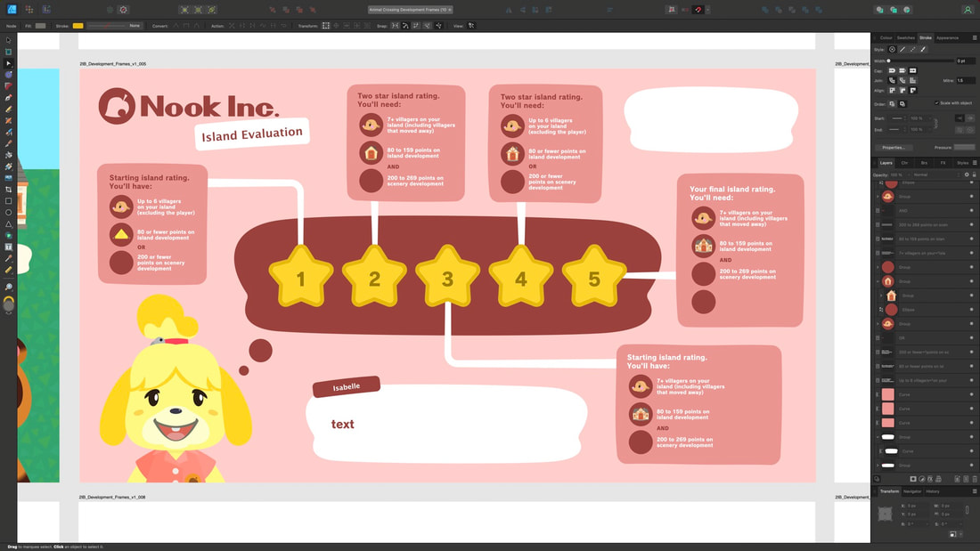The height and width of the screenshot is (551, 980).
Task: Align stroke to outside
Action: [913, 91]
